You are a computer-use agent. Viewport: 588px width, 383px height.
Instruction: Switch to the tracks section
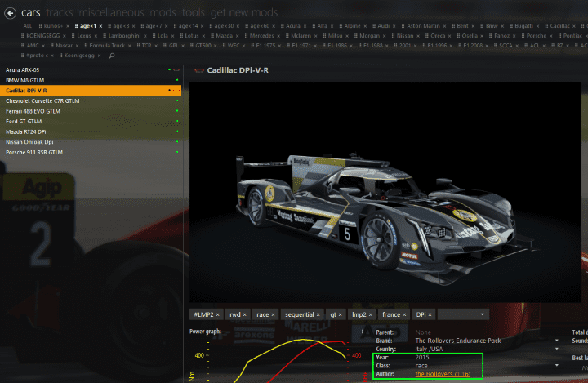click(x=58, y=12)
